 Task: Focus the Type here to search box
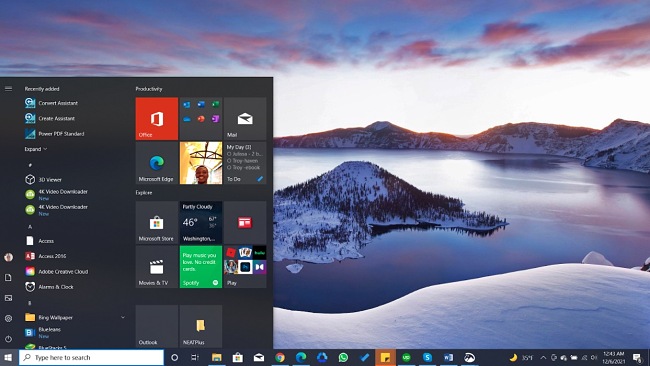click(x=91, y=357)
